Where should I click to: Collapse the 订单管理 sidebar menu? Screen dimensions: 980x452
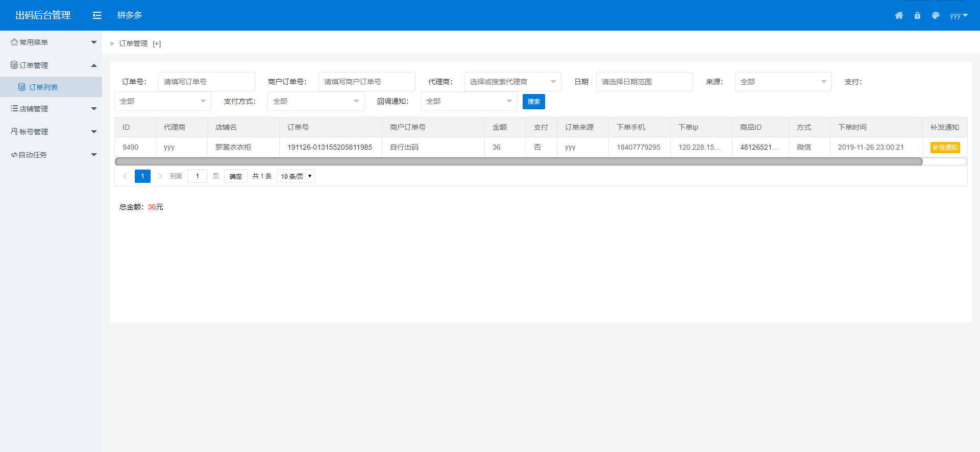(51, 65)
